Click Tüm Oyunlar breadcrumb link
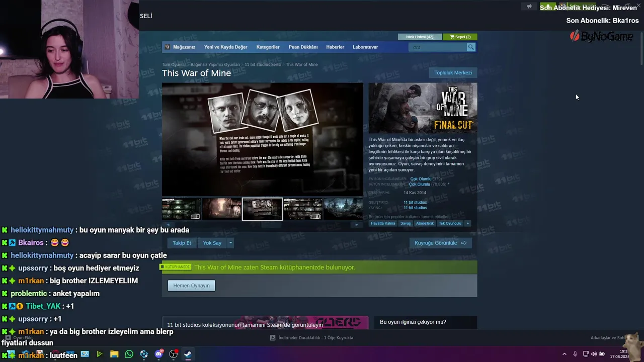The height and width of the screenshot is (362, 644). pos(174,65)
